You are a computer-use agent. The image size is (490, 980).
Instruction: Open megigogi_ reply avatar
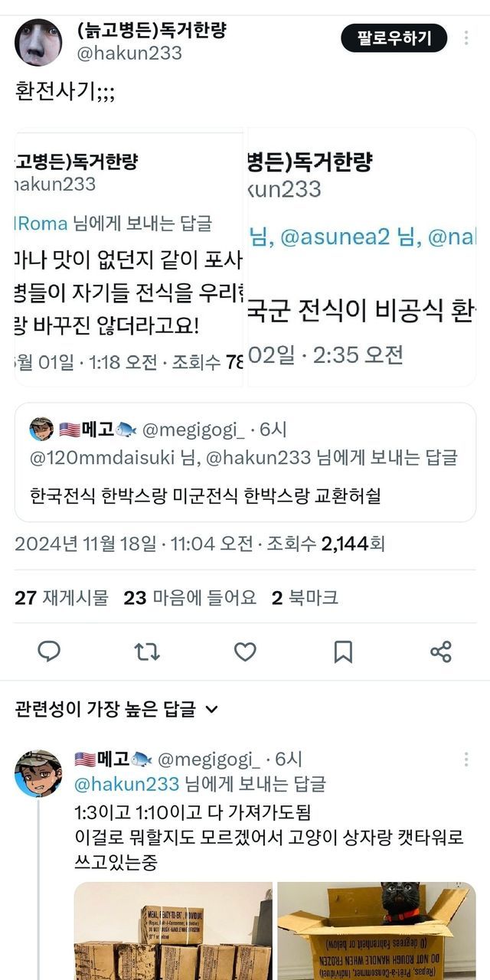tap(38, 773)
